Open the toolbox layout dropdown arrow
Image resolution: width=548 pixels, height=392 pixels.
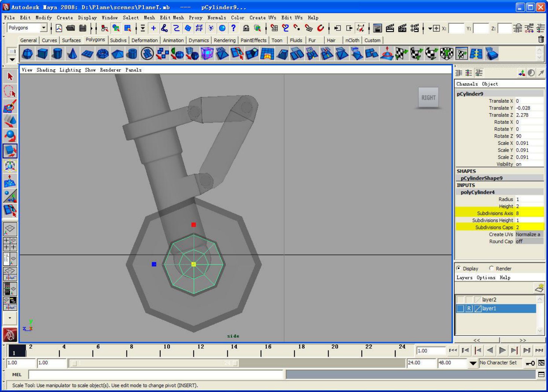10,318
